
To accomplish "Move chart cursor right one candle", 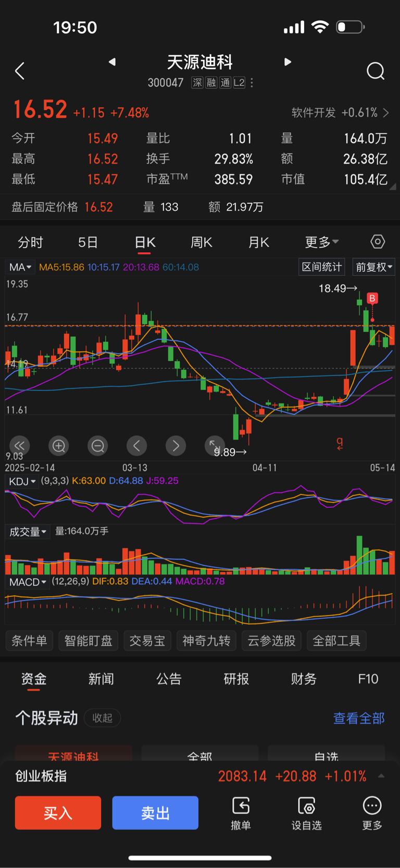I will (x=176, y=446).
